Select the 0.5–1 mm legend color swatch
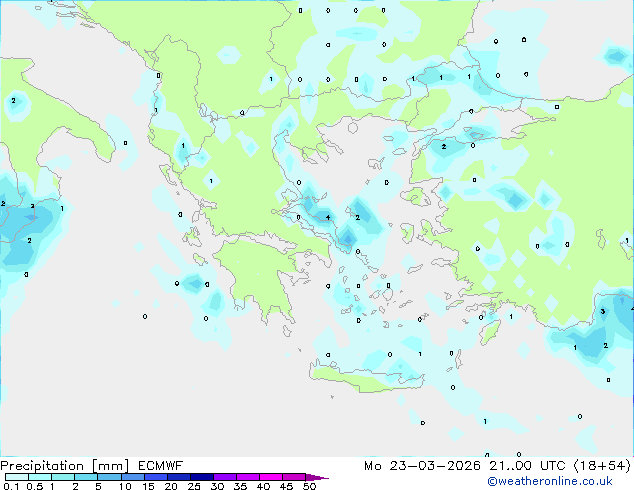634x490 pixels. click(40, 477)
